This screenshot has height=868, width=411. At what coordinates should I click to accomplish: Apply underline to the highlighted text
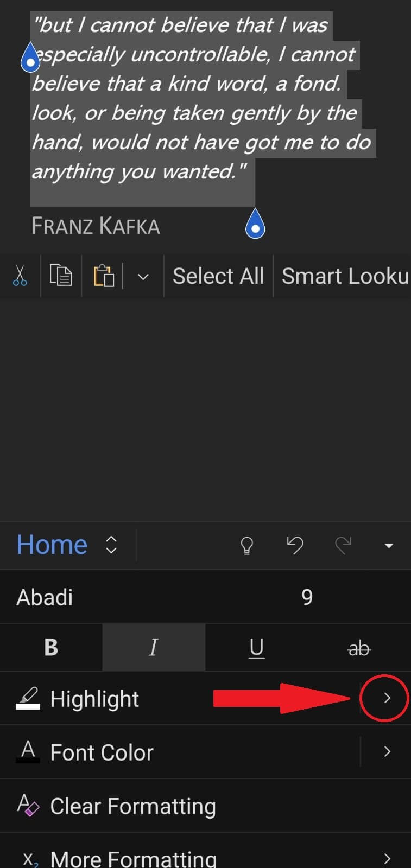coord(256,647)
